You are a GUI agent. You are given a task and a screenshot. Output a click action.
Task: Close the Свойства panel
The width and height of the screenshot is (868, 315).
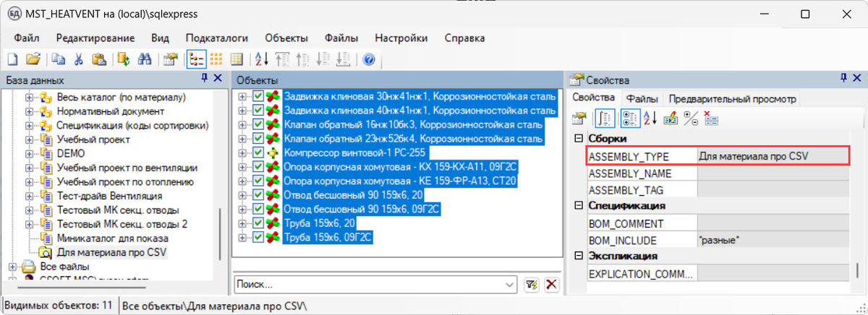click(857, 79)
